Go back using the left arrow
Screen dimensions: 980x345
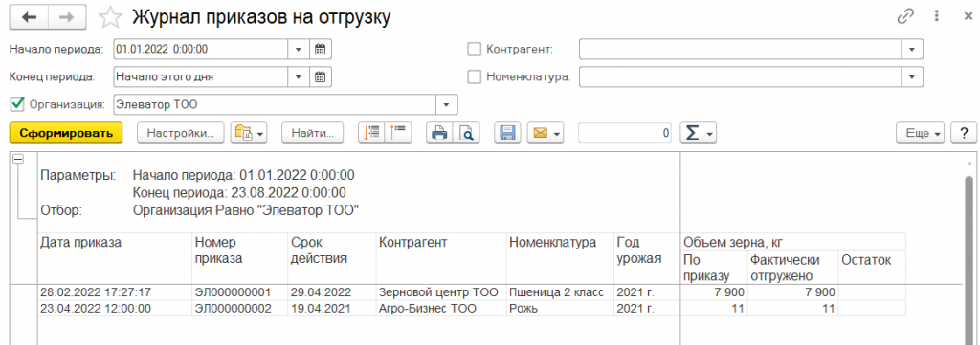[x=30, y=17]
